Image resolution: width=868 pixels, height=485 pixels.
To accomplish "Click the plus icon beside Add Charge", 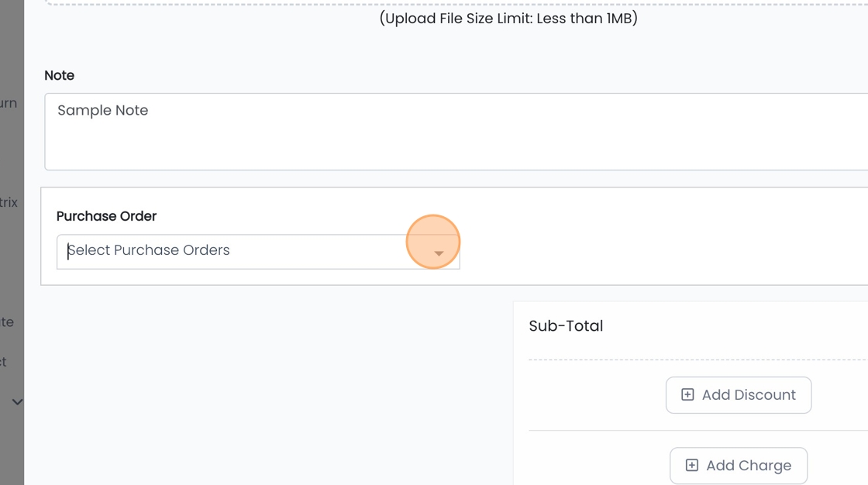I will (x=691, y=466).
